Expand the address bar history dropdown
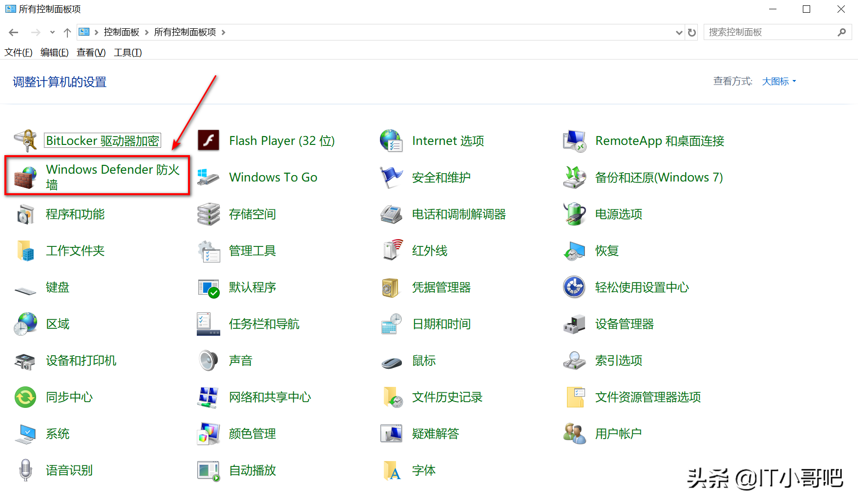This screenshot has height=504, width=858. click(x=679, y=32)
